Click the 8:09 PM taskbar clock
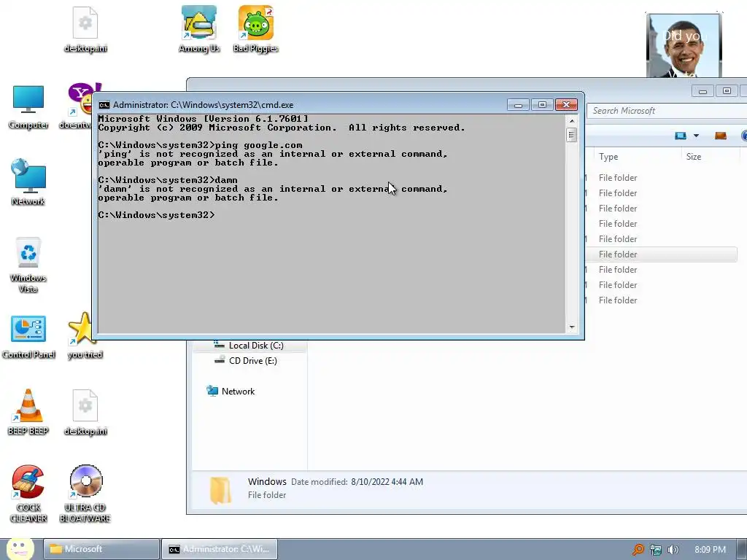 710,550
